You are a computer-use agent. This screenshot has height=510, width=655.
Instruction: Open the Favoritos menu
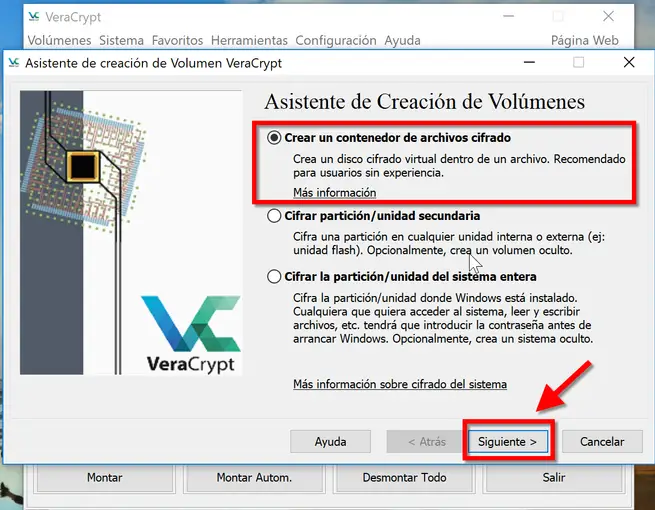(178, 41)
